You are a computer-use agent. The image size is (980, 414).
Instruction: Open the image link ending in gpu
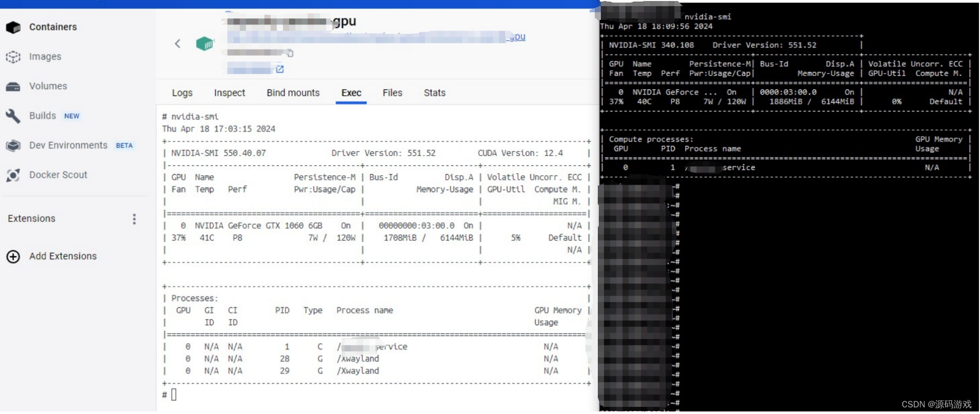coord(376,37)
